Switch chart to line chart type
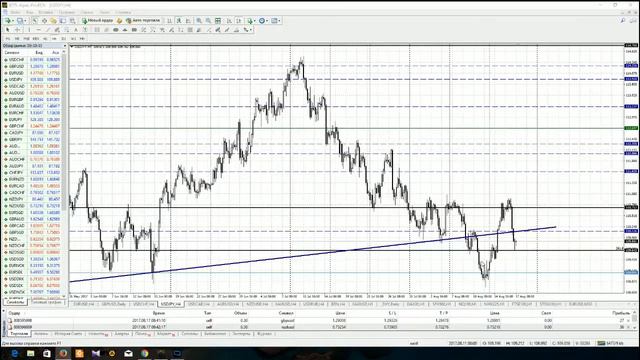 188,20
